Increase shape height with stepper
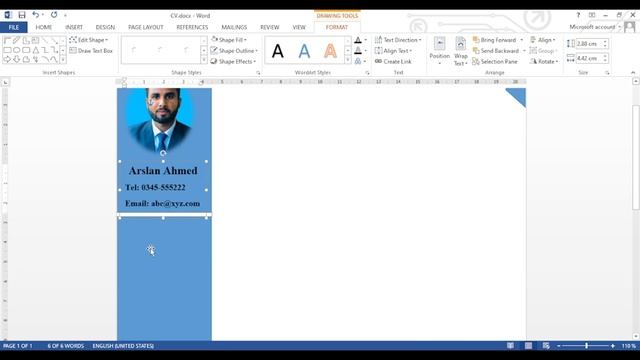 coord(605,41)
